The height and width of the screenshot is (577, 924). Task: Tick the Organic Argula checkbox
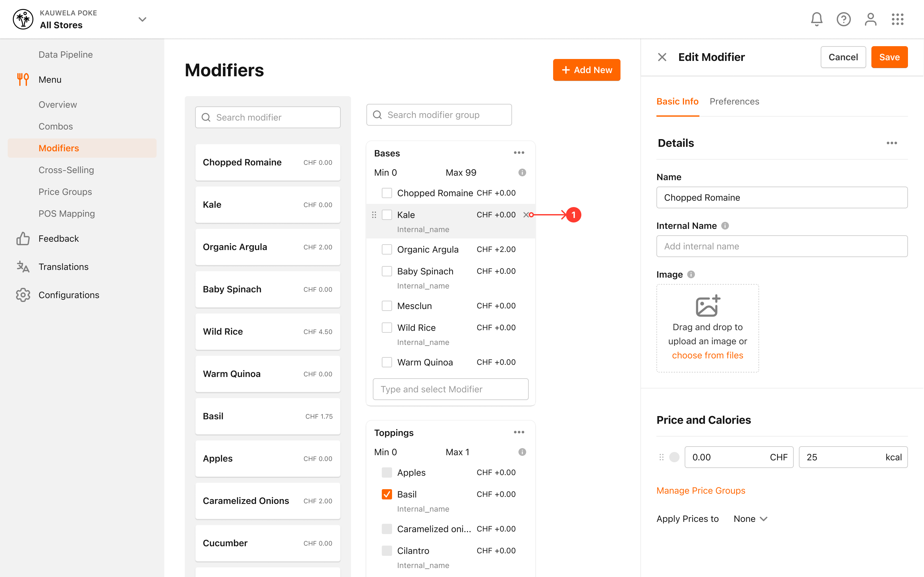pos(387,250)
